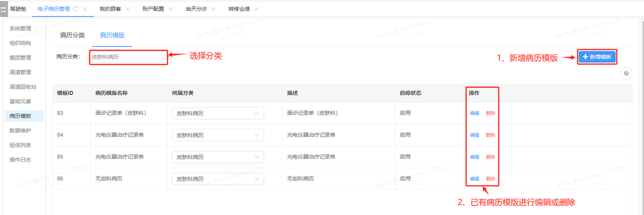Expand 所属分类 dropdown for template 84
This screenshot has width=644, height=215.
pyautogui.click(x=218, y=135)
